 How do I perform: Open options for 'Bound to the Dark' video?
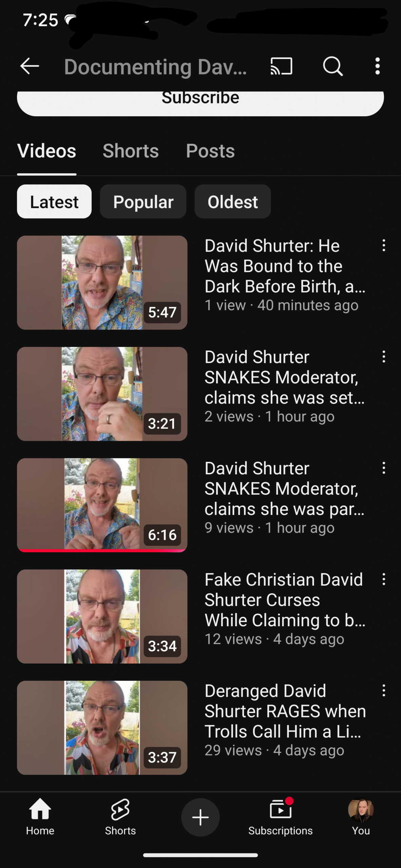(384, 245)
